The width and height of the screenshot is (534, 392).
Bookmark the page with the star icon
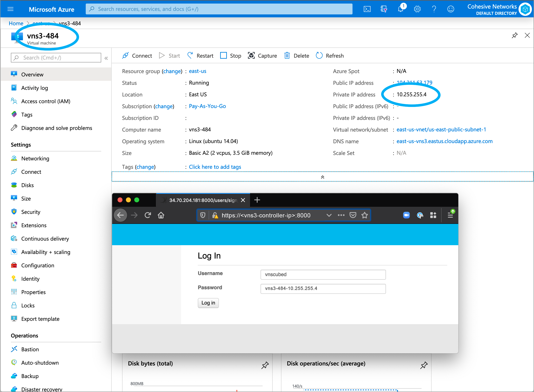[364, 215]
